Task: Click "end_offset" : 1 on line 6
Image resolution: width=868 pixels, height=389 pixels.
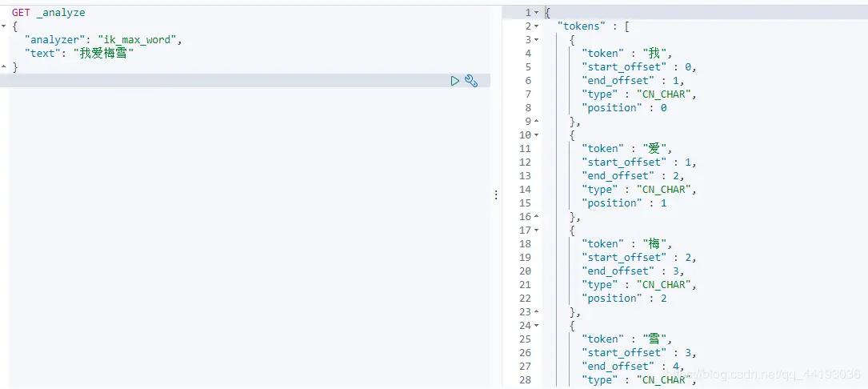Action: [633, 80]
